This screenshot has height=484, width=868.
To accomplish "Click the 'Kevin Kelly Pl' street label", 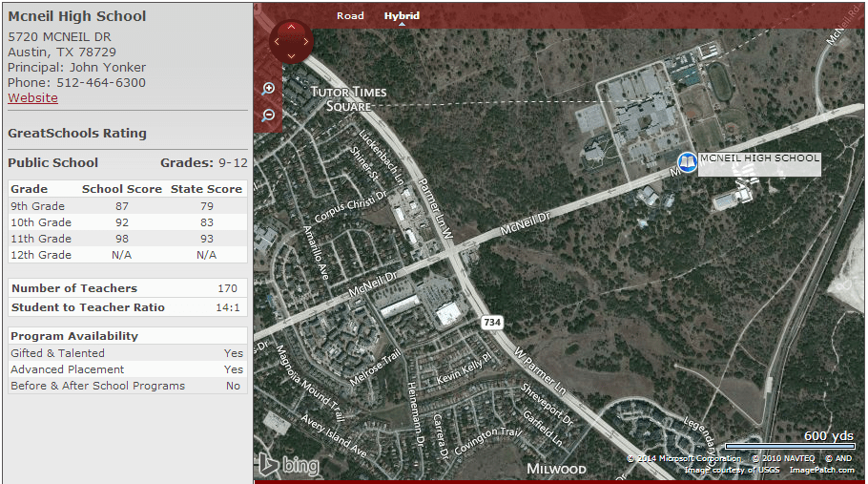I will coord(464,368).
